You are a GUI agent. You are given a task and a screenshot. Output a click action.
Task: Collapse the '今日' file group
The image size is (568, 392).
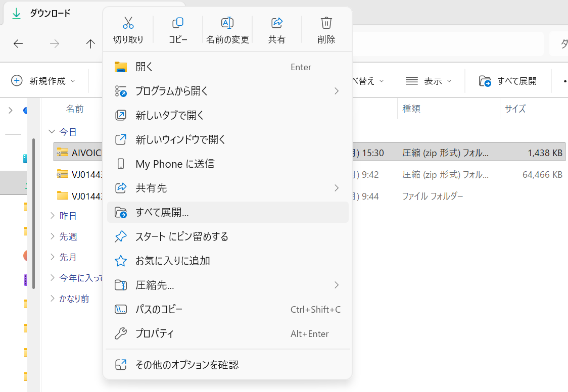point(52,132)
